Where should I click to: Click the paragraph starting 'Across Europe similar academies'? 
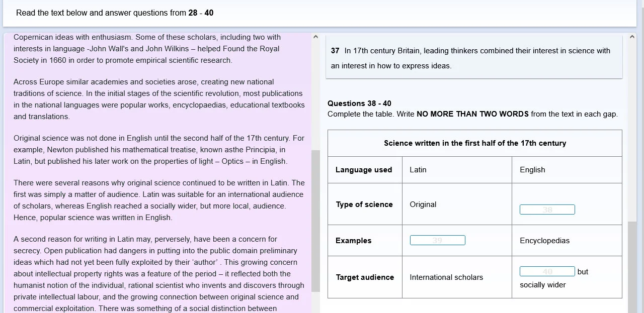(x=159, y=99)
